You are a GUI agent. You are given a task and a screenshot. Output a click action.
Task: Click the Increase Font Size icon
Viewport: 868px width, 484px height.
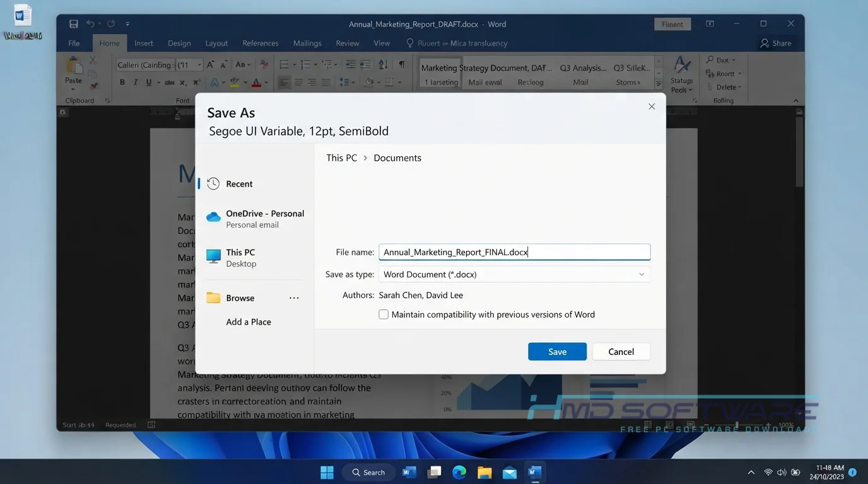click(x=211, y=65)
